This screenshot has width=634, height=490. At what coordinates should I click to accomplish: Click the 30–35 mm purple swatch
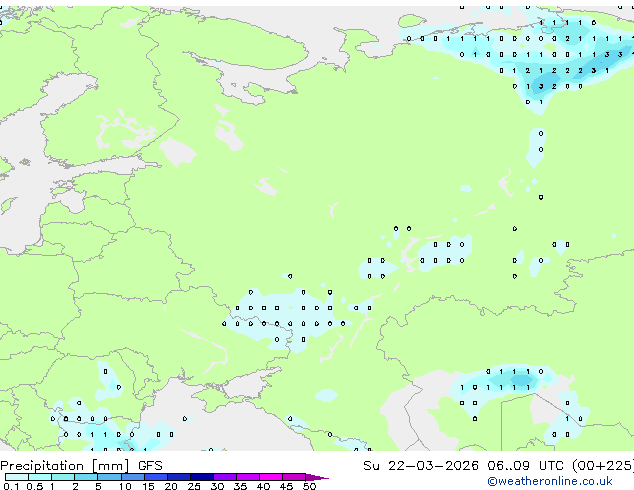click(225, 477)
